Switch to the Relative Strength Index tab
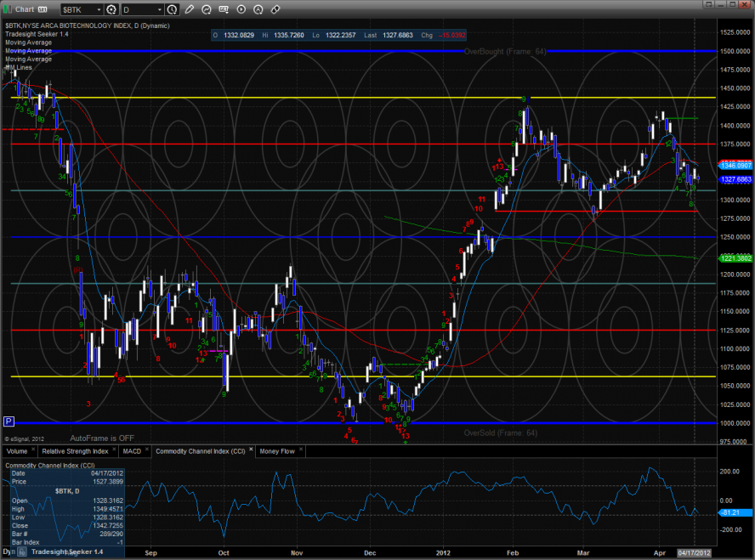 click(76, 451)
